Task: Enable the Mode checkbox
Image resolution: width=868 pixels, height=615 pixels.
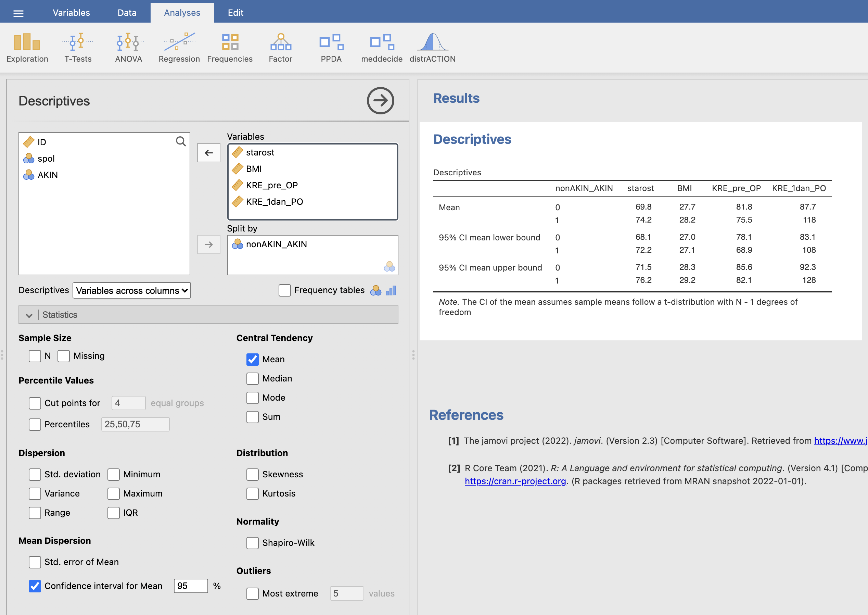Action: click(253, 398)
